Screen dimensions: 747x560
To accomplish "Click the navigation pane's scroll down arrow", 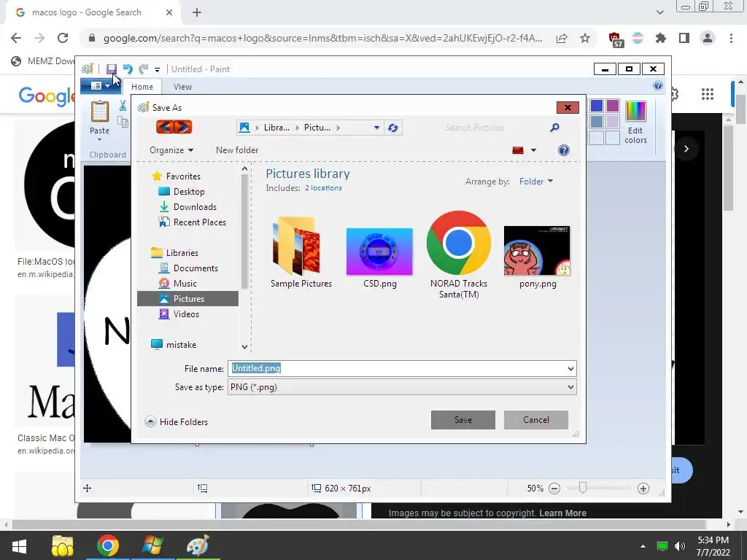I will [x=245, y=346].
